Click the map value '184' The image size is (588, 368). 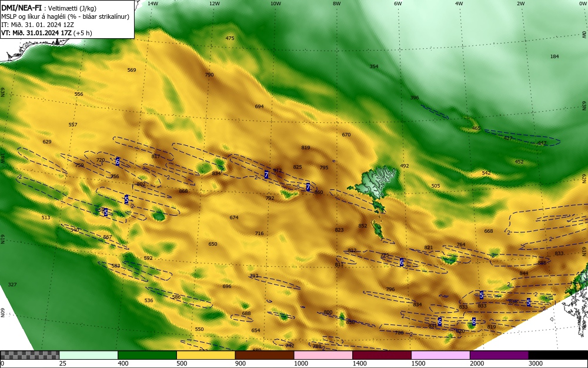click(x=554, y=56)
